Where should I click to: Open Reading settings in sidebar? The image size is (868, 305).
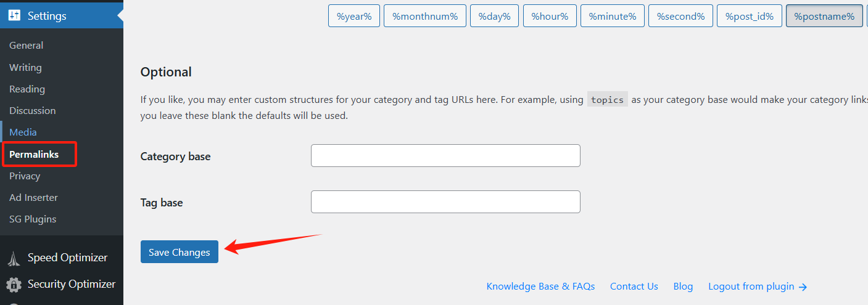click(x=27, y=89)
